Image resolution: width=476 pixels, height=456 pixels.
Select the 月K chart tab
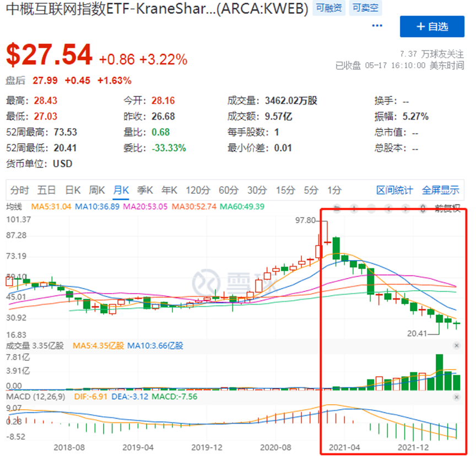click(121, 190)
